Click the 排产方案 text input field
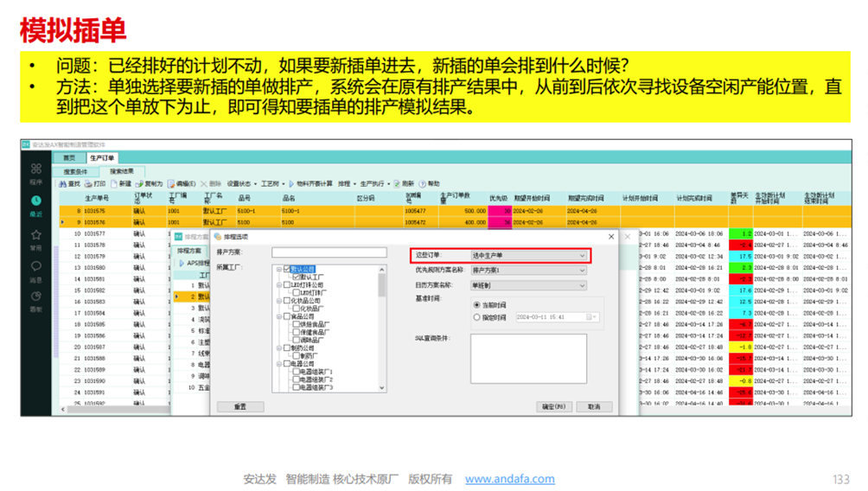This screenshot has width=868, height=491. (x=329, y=252)
